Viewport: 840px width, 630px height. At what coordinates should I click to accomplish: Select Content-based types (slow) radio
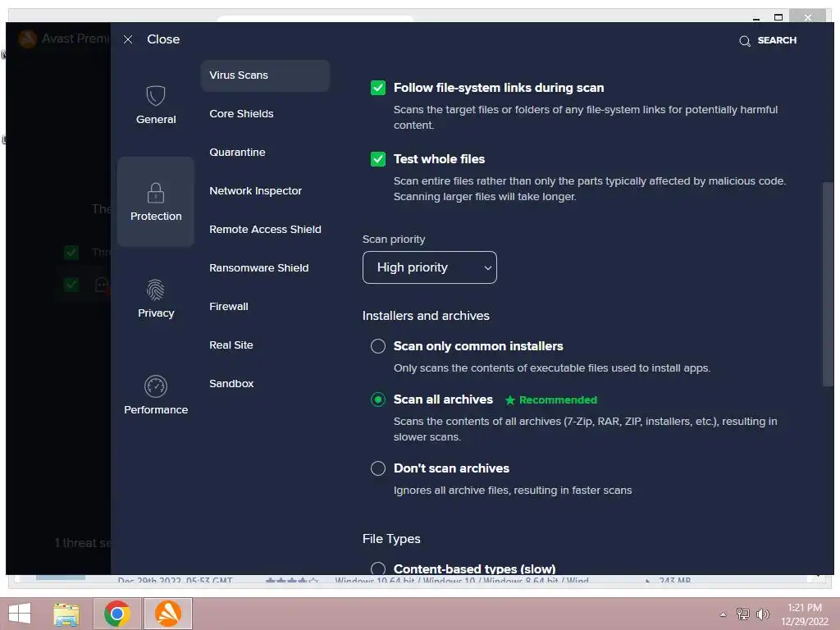click(378, 568)
